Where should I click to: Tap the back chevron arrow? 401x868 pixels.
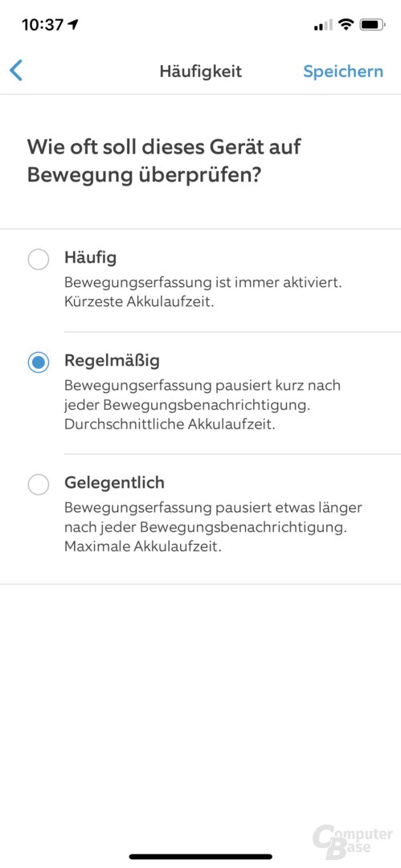16,71
